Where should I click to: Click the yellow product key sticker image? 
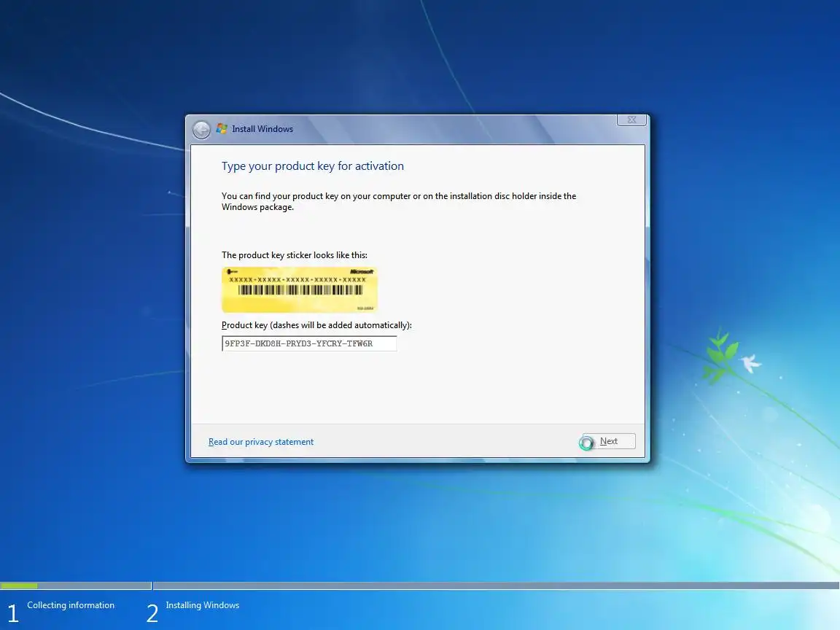(300, 289)
